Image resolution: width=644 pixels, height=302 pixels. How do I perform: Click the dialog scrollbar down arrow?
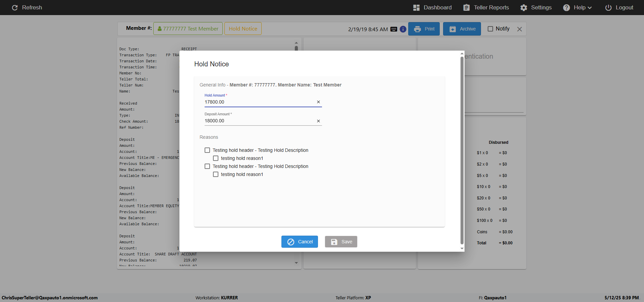pos(462,249)
